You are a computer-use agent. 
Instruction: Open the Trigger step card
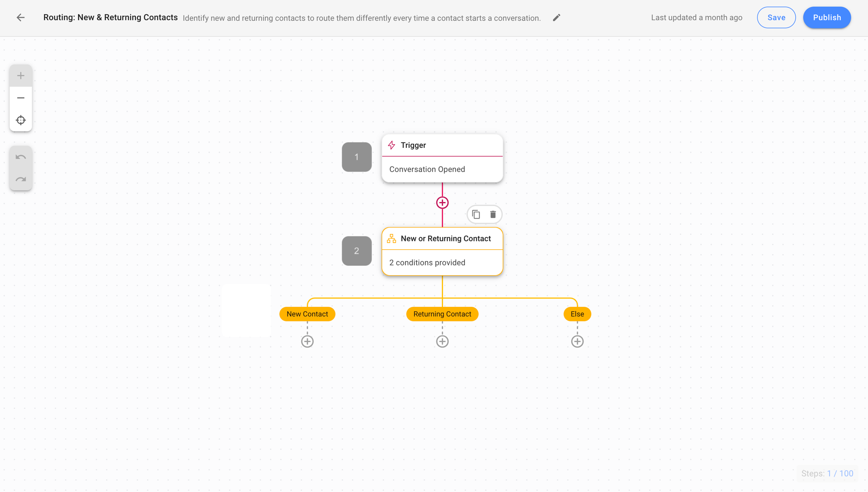(x=442, y=158)
